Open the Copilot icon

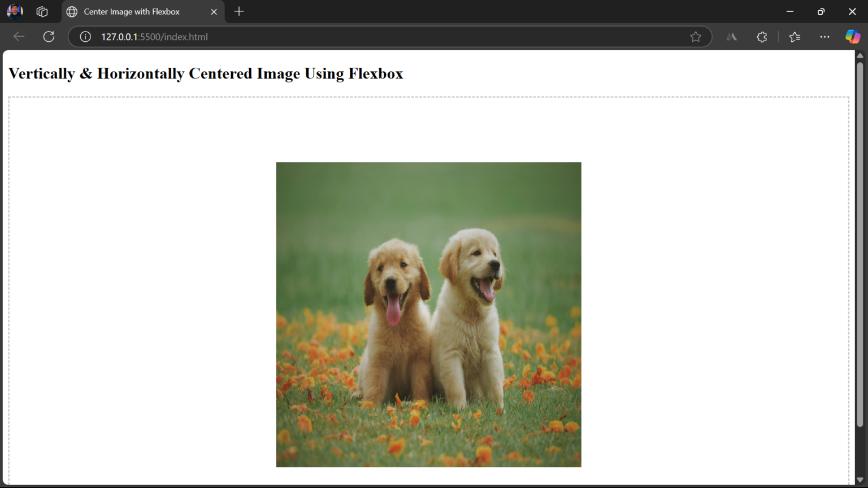click(853, 37)
